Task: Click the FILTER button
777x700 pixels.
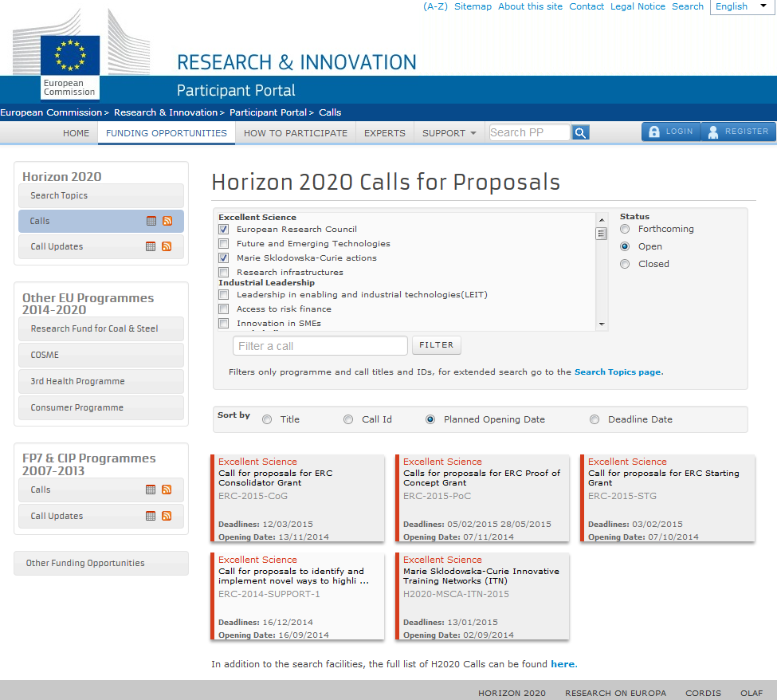Action: 437,345
